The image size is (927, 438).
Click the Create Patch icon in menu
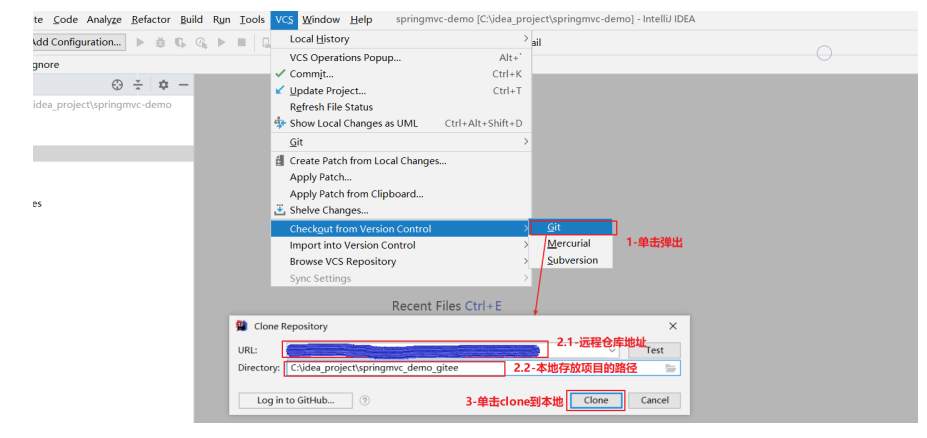click(280, 161)
